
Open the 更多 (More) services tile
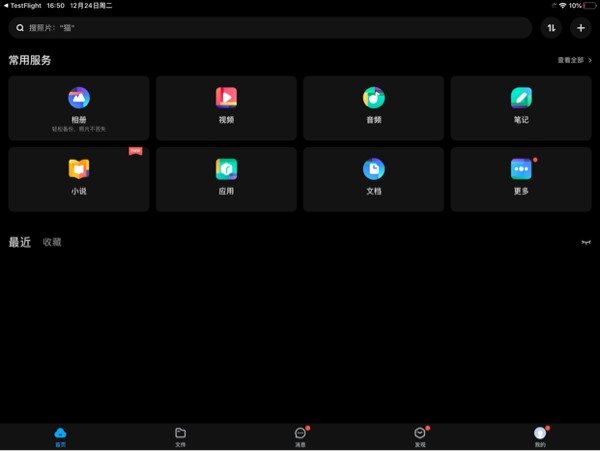tap(521, 178)
